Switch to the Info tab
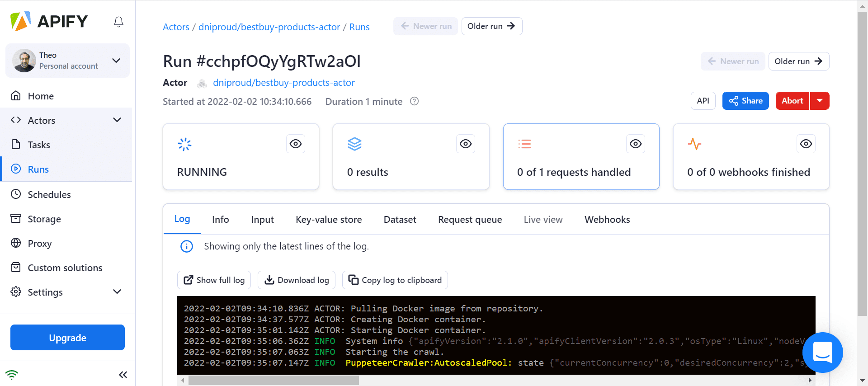 [221, 220]
